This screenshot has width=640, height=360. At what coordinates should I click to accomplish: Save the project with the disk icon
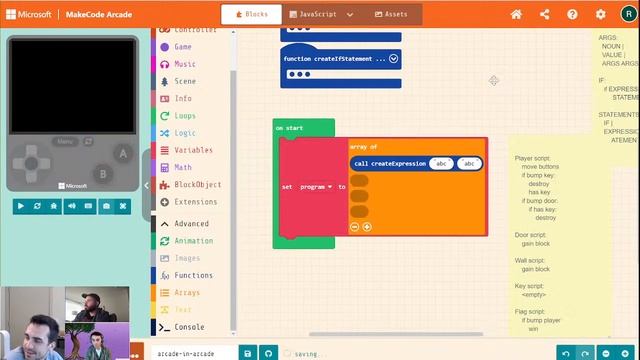[248, 353]
